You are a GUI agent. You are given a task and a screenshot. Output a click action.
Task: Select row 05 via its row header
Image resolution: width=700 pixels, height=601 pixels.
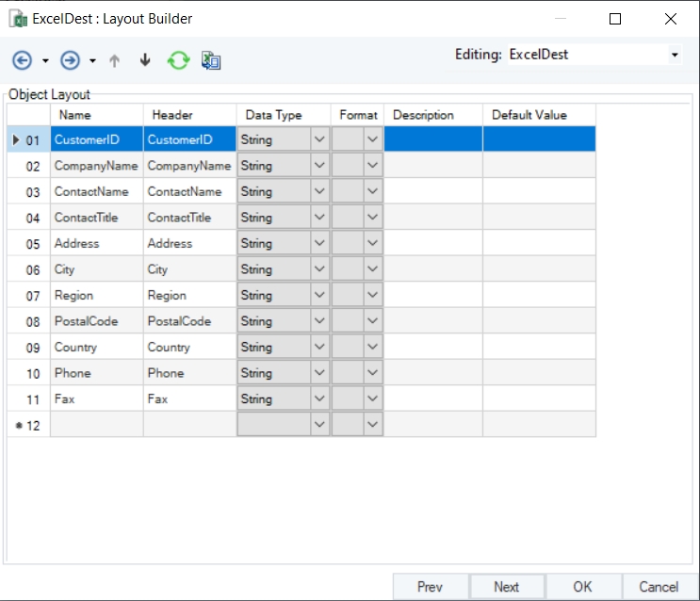pos(29,244)
